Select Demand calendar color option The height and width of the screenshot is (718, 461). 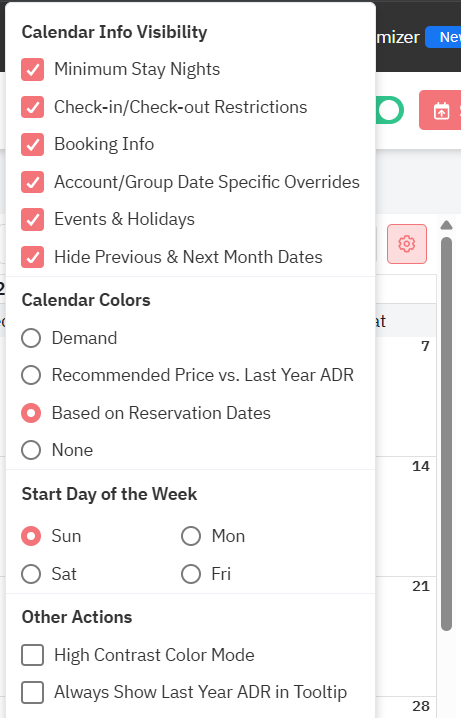[x=31, y=338]
